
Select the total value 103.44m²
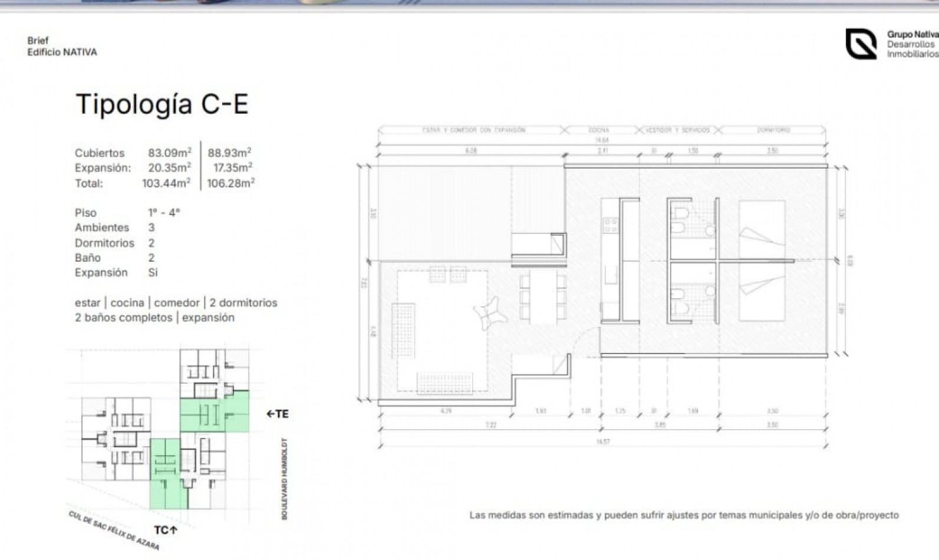(x=166, y=183)
